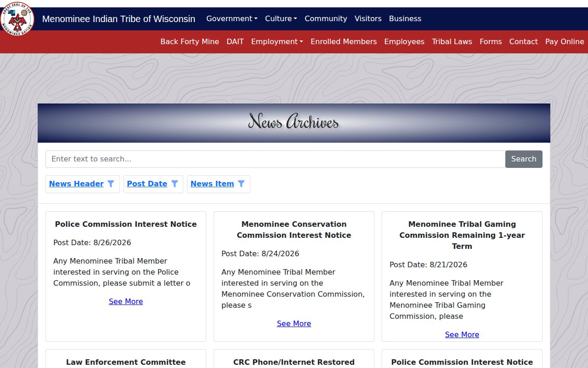Open the Community menu item
The width and height of the screenshot is (588, 368).
(326, 18)
